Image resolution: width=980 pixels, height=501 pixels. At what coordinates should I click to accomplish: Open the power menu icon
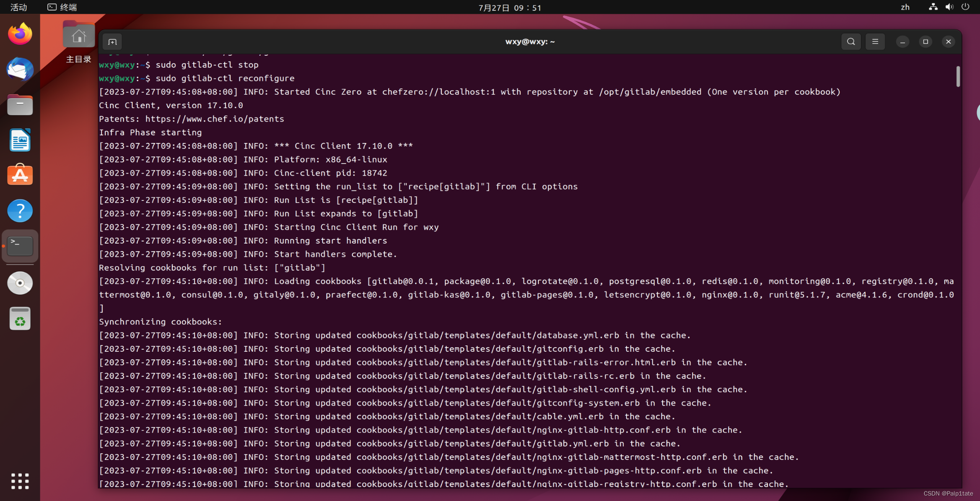tap(965, 7)
